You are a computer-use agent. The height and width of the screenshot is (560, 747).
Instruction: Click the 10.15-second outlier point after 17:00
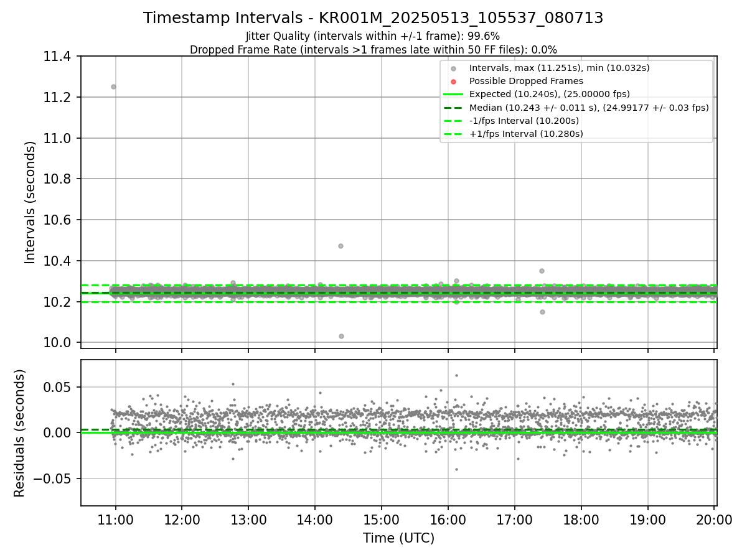point(542,312)
